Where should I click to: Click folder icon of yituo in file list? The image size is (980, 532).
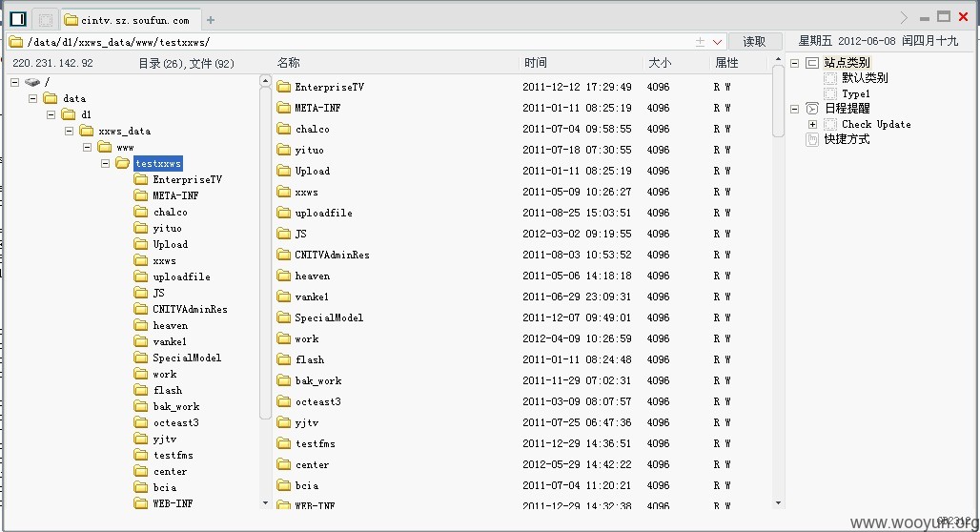284,150
